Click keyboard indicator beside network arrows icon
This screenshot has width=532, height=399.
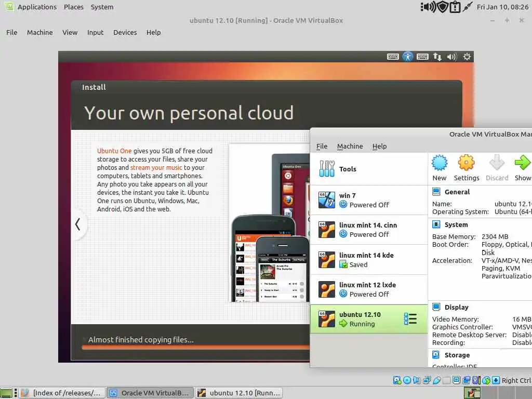point(422,57)
